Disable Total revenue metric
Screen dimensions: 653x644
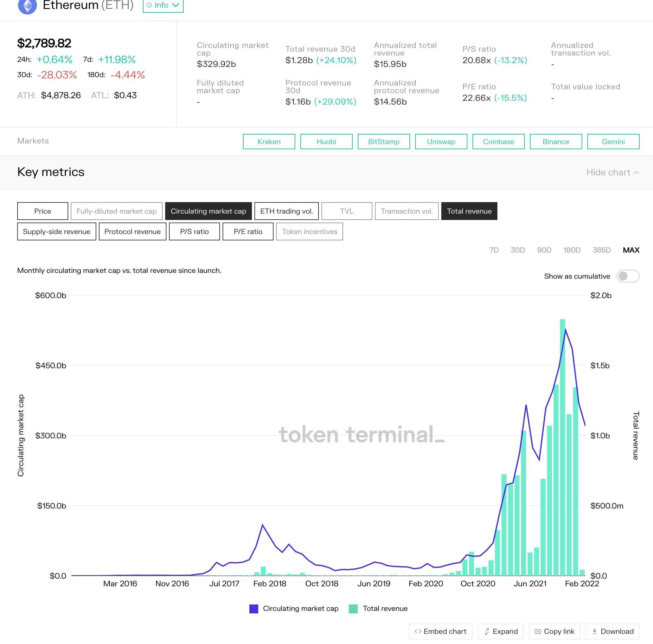pos(469,211)
